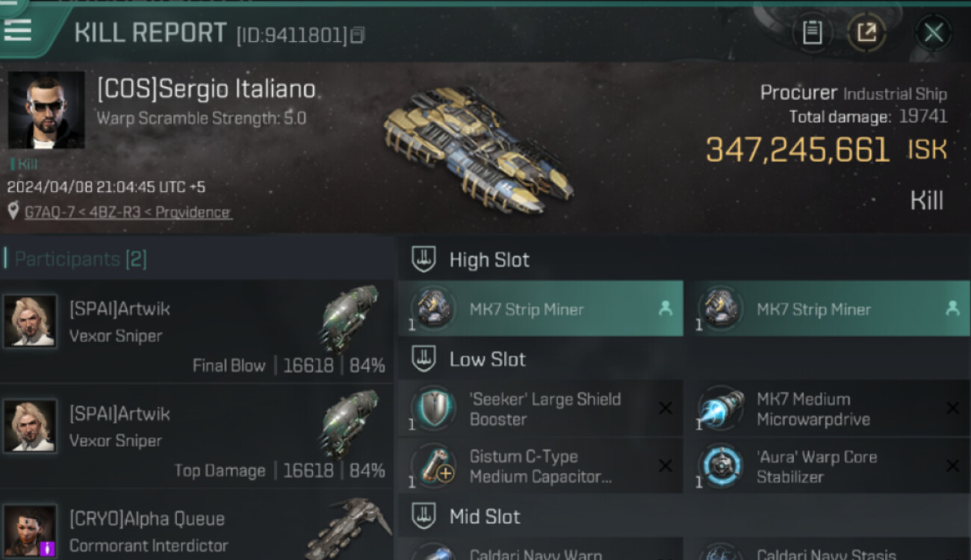Close the kill report window
The width and height of the screenshot is (971, 560).
coord(933,33)
